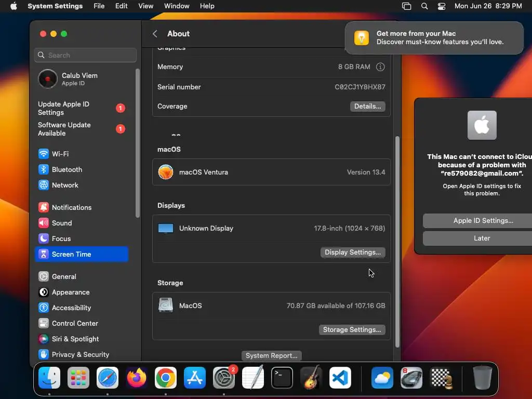This screenshot has height=399, width=532.
Task: Click the About pane vertical scrollbar
Action: [x=397, y=242]
